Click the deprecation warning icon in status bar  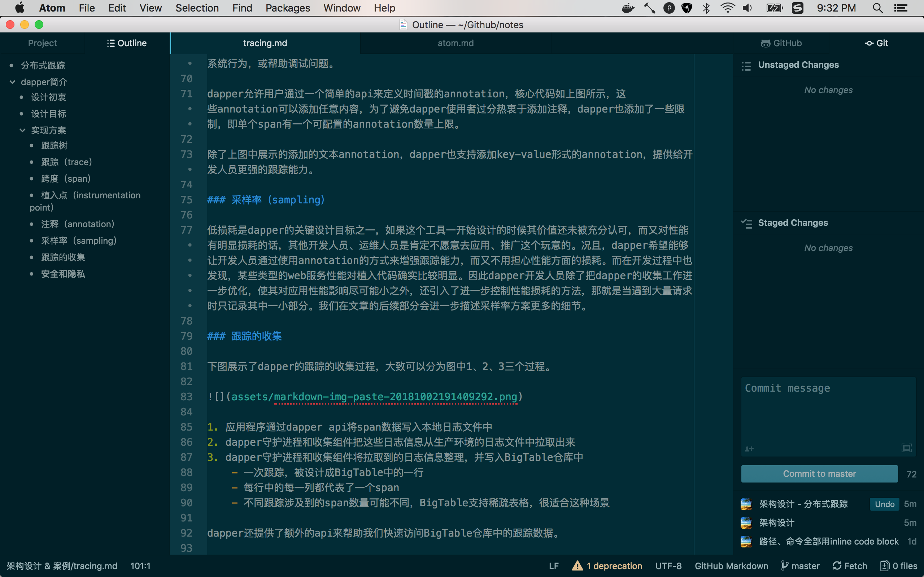click(577, 566)
